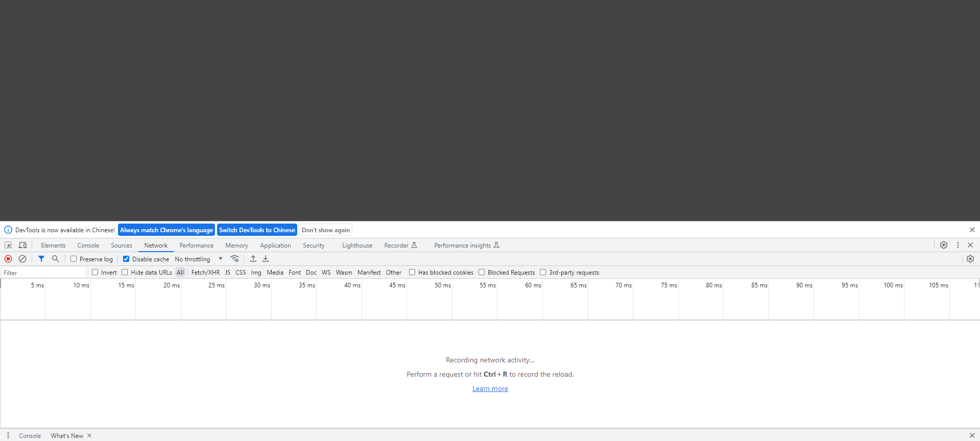Filter by Wasm requests

pos(344,273)
